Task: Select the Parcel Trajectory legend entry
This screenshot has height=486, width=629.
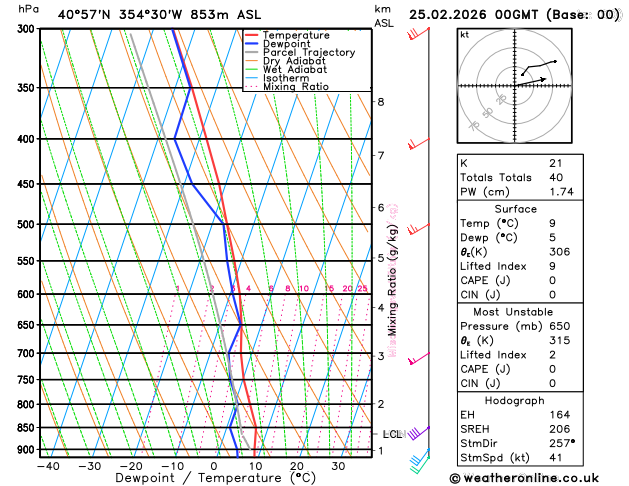Action: (300, 53)
